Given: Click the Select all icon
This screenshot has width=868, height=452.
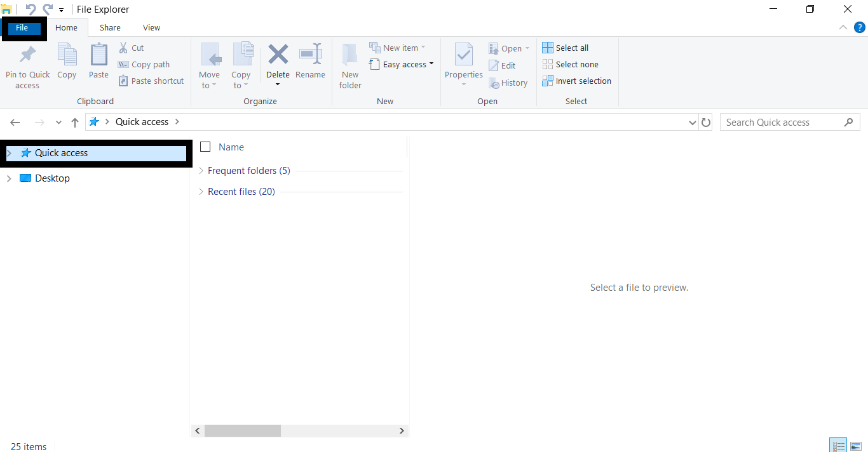Looking at the screenshot, I should click(x=548, y=48).
